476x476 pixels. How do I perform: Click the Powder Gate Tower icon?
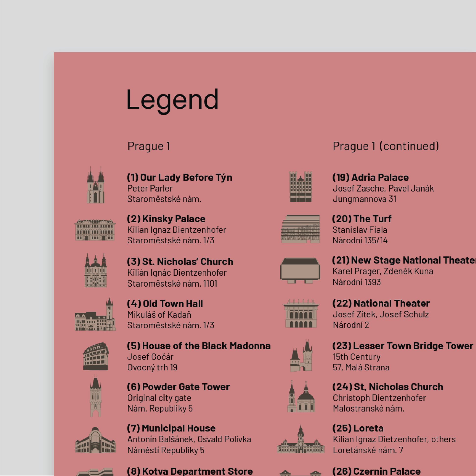click(96, 396)
